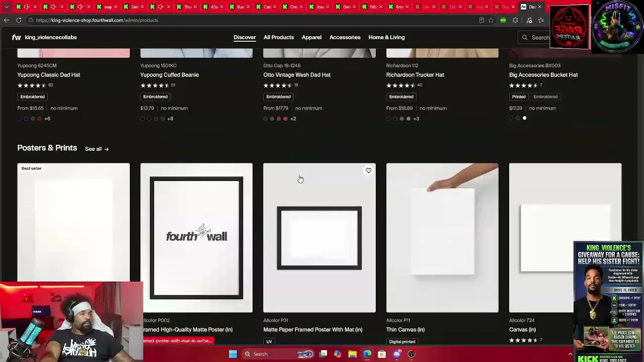Click the star rating on Yupoong Cuffed Beanie

pos(155,85)
